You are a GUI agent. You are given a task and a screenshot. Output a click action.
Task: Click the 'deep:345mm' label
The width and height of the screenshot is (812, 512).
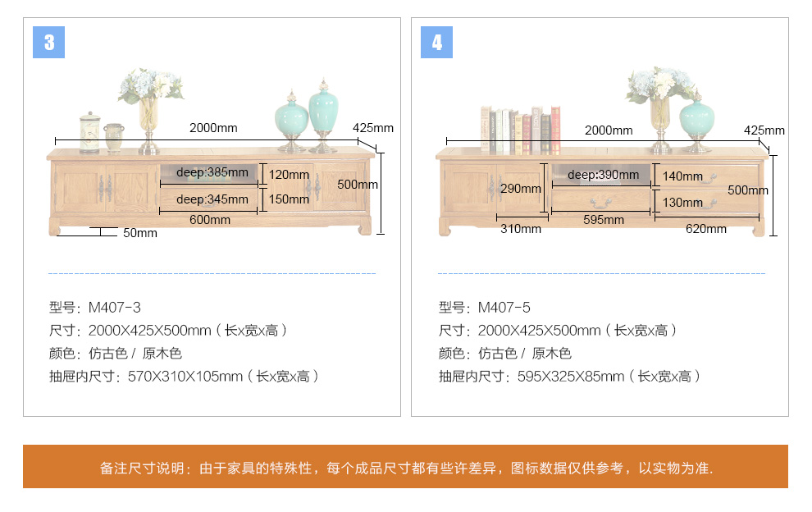tap(212, 199)
